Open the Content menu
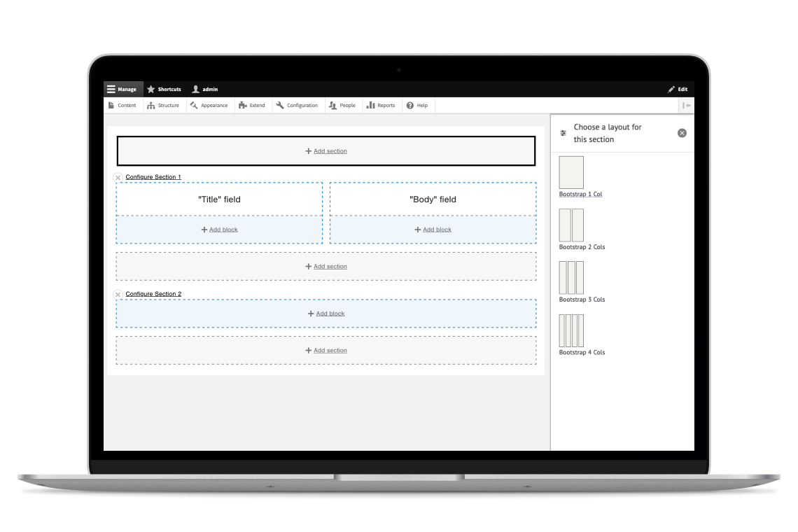Image resolution: width=798 pixels, height=532 pixels. [x=122, y=106]
